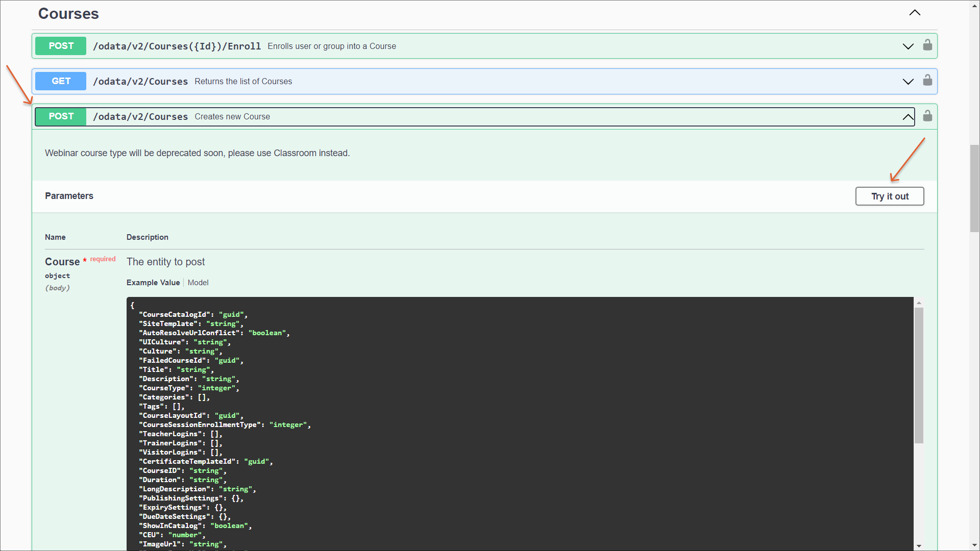Click 'The entity to post' description
The image size is (980, 551).
(x=165, y=262)
